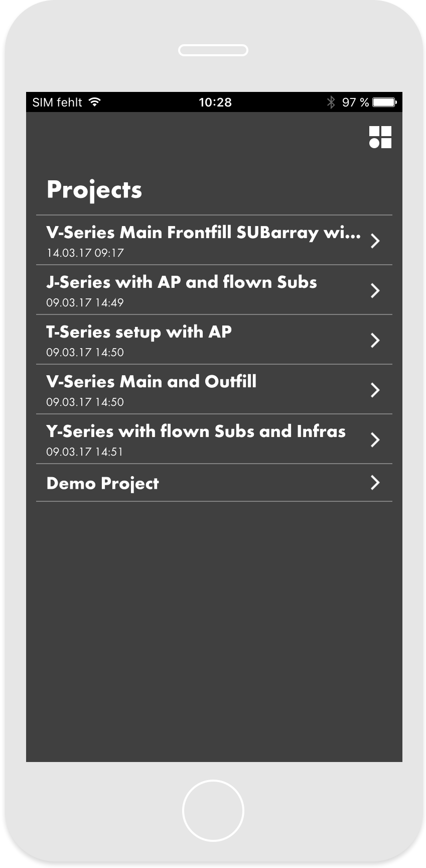426x868 pixels.
Task: Open "Y-Series with flown Subs and Infras"
Action: coord(196,432)
